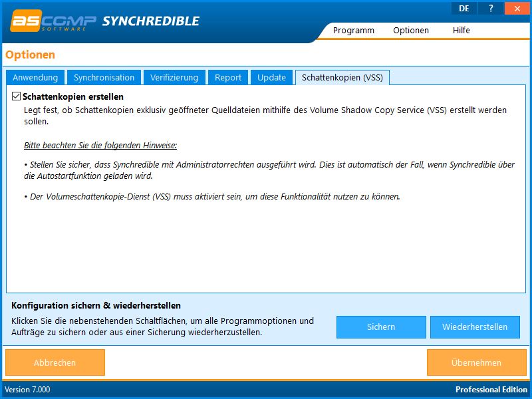Uncheck Schattenkopien erstellen checkbox
532x399 pixels.
click(16, 96)
